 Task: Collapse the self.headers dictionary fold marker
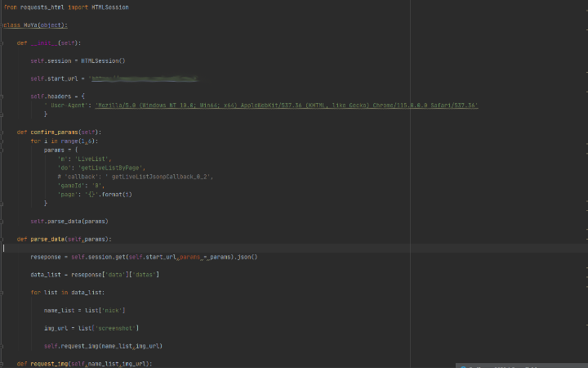(x=2, y=96)
